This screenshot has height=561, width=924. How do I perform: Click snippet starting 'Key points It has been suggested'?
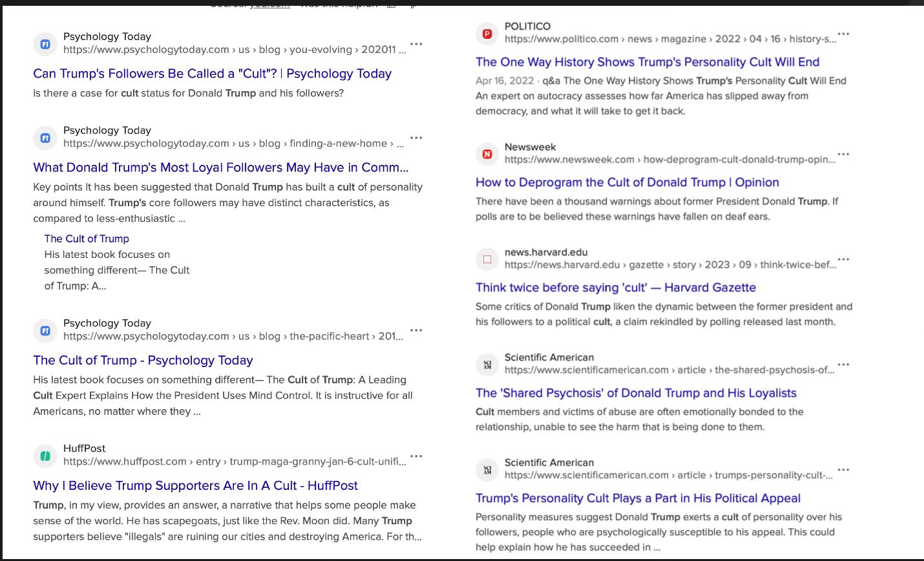tap(227, 203)
